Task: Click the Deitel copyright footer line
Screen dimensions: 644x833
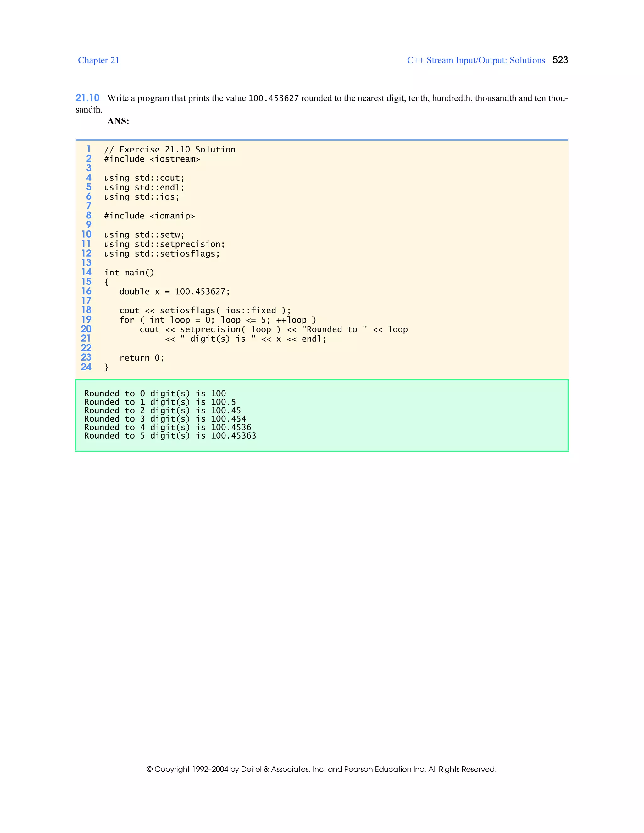Action: 322,769
